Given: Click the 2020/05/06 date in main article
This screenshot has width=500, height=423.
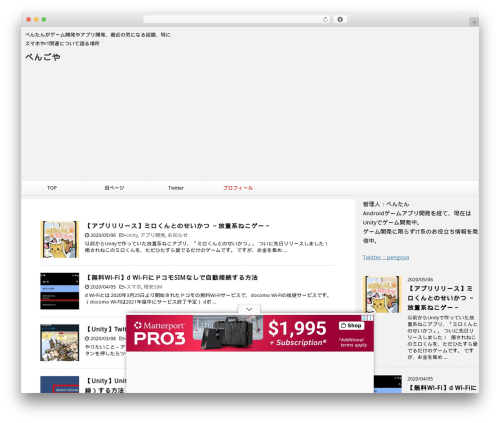Looking at the screenshot, I should tap(103, 235).
